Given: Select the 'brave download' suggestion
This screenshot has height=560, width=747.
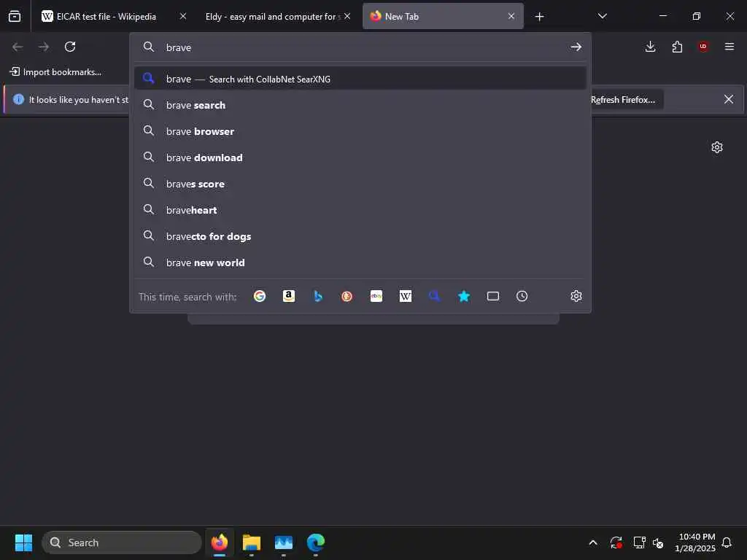Looking at the screenshot, I should (360, 157).
